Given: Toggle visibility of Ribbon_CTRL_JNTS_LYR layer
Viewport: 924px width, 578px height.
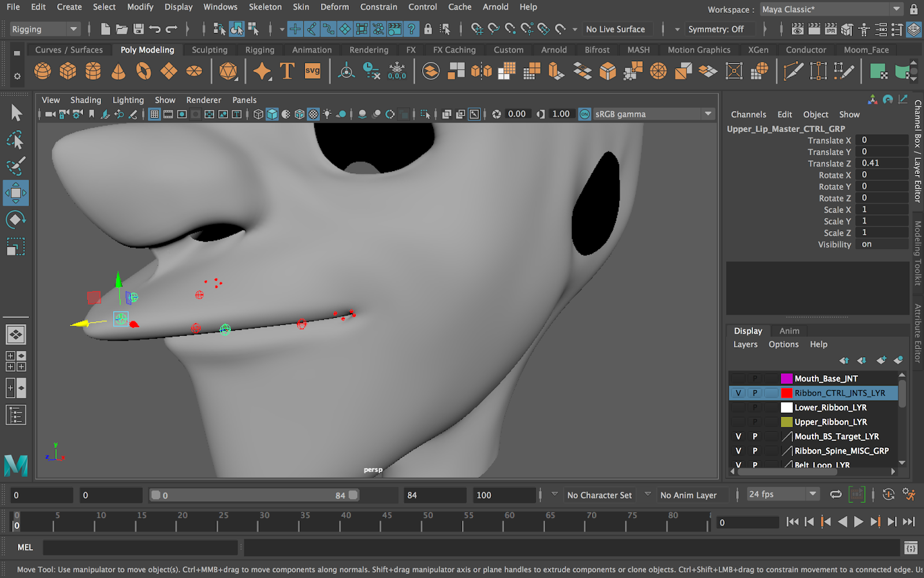Looking at the screenshot, I should coord(738,393).
